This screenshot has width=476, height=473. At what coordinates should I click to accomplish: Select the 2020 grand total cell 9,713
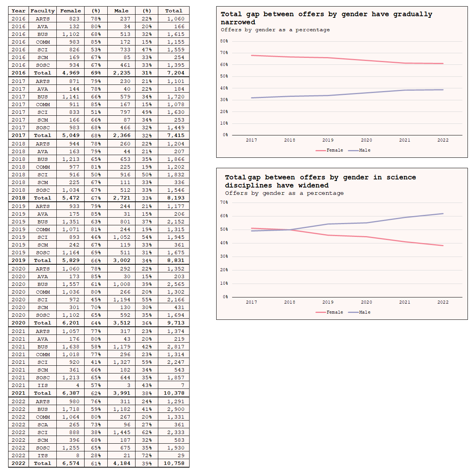coord(174,323)
